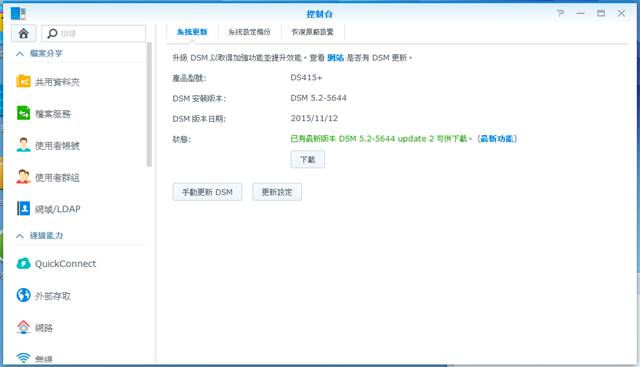Click the 下載 download button
640x367 pixels.
[x=308, y=159]
